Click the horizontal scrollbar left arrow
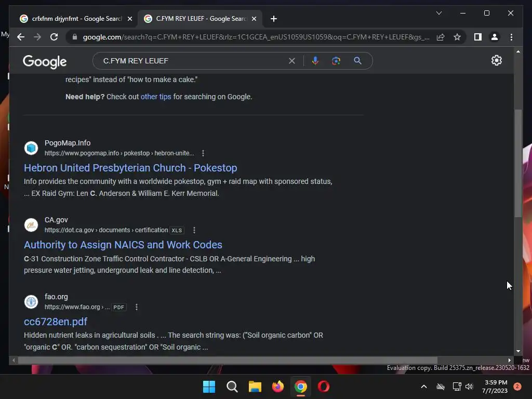The height and width of the screenshot is (399, 532). [14, 361]
